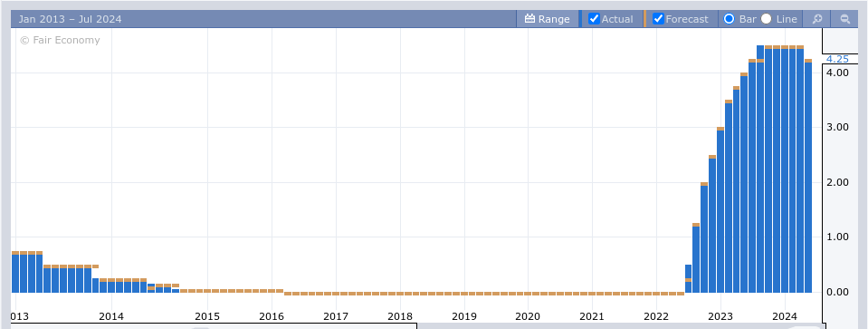Zoom in with the magnifier plus icon

pos(817,19)
